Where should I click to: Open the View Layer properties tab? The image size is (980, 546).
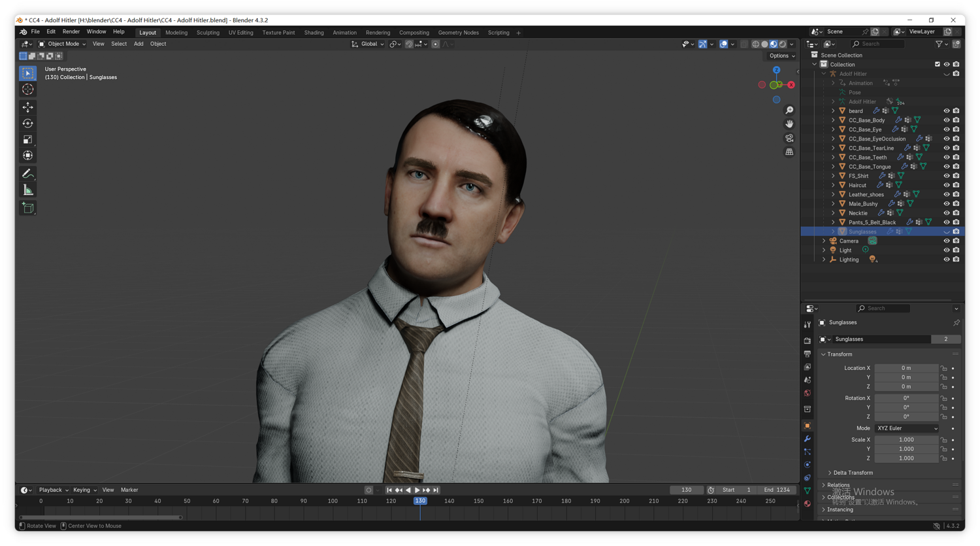click(808, 367)
